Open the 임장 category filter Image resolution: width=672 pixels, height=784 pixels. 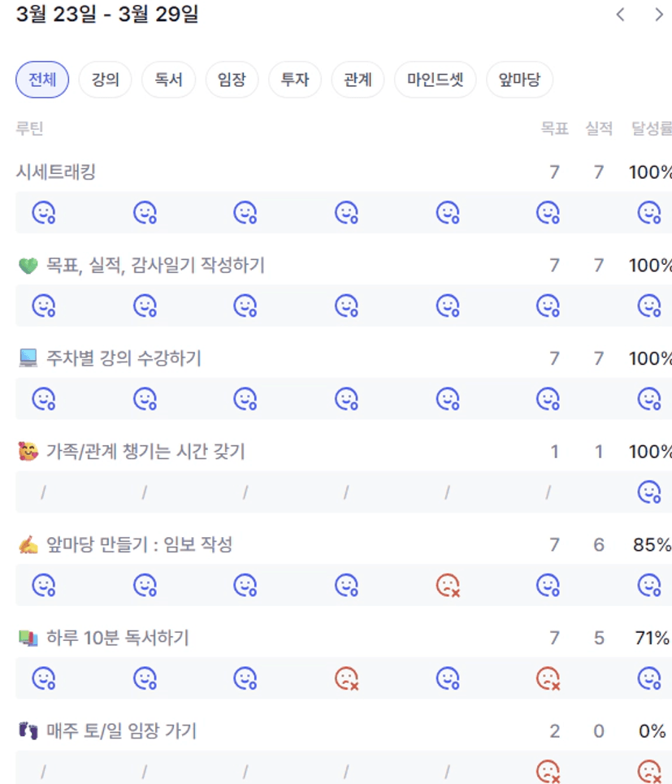(x=232, y=80)
